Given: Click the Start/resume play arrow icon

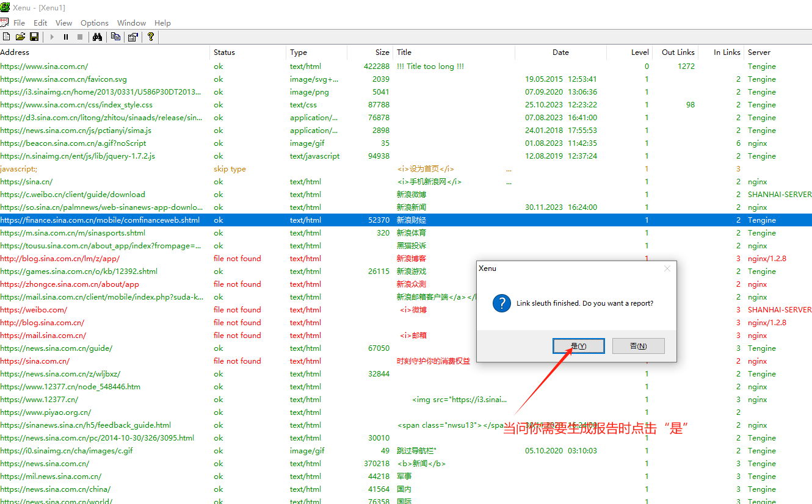Looking at the screenshot, I should point(53,37).
